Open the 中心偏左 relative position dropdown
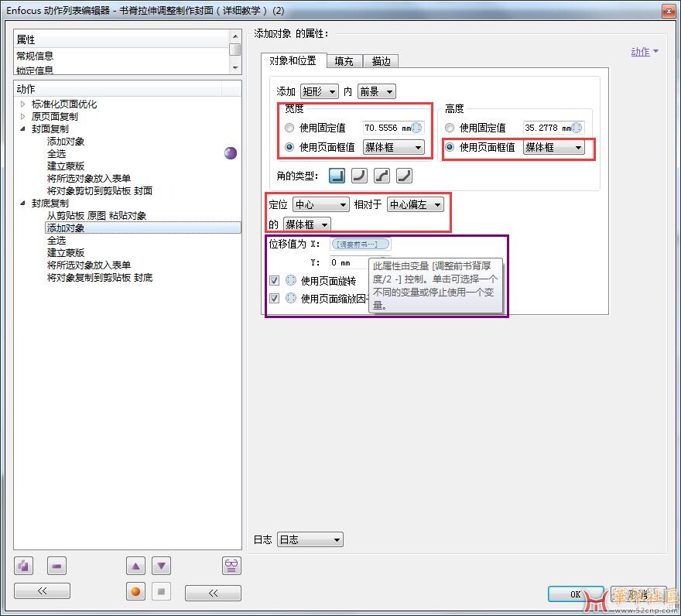Screen dimensions: 681x616 click(416, 204)
